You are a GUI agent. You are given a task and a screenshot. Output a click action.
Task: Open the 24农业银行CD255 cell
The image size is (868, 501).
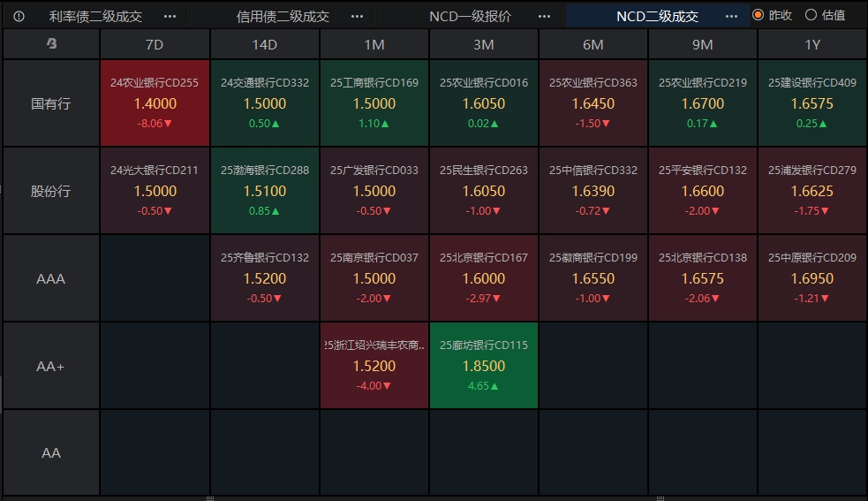tap(155, 103)
